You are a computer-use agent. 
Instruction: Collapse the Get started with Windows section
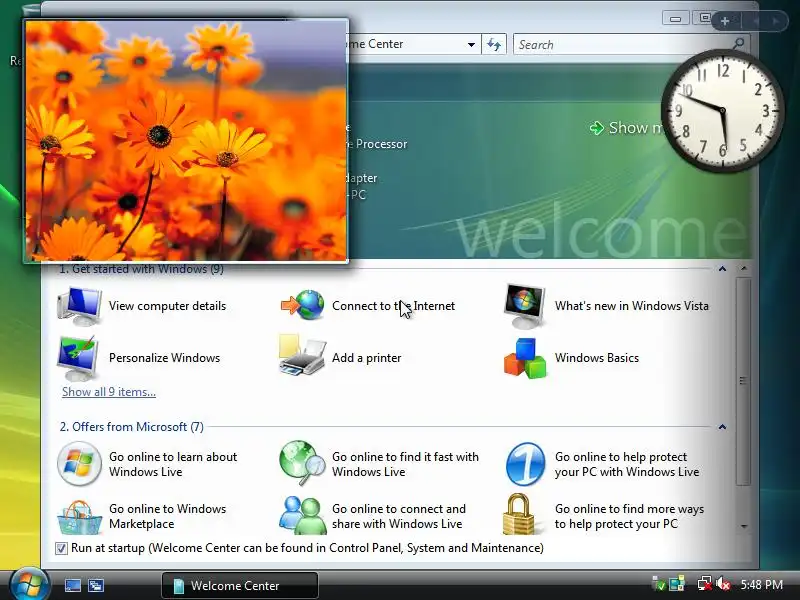point(722,268)
